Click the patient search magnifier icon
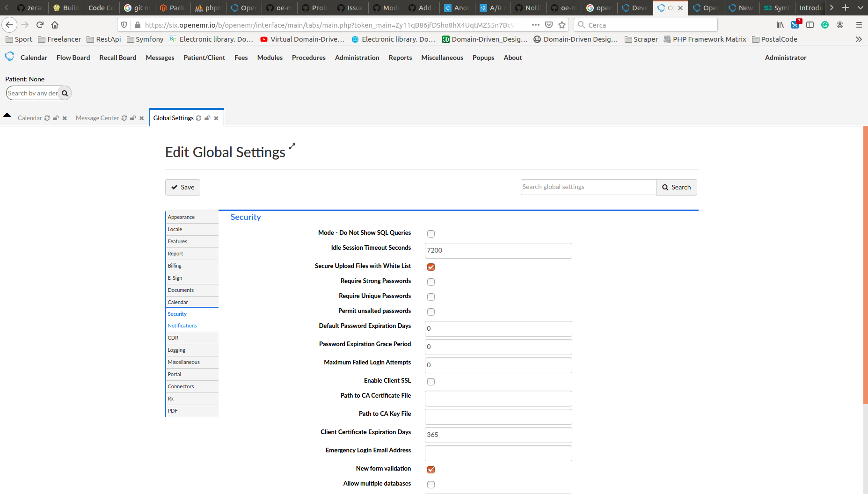The image size is (868, 494). pyautogui.click(x=65, y=93)
